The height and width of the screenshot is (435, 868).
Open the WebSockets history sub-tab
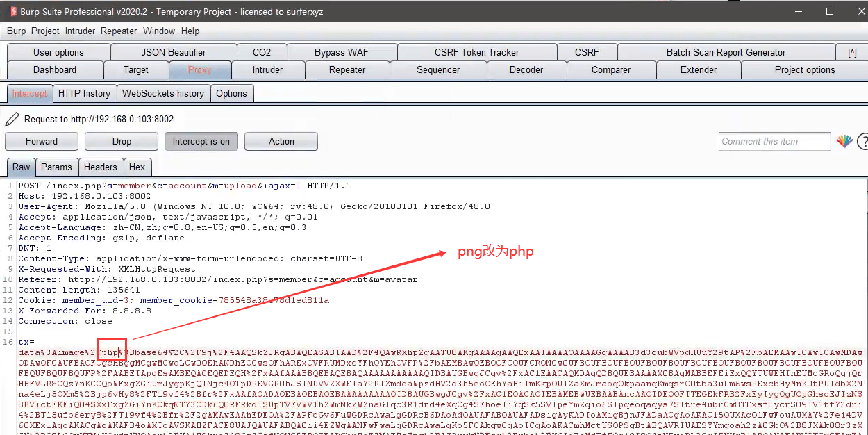(x=163, y=93)
